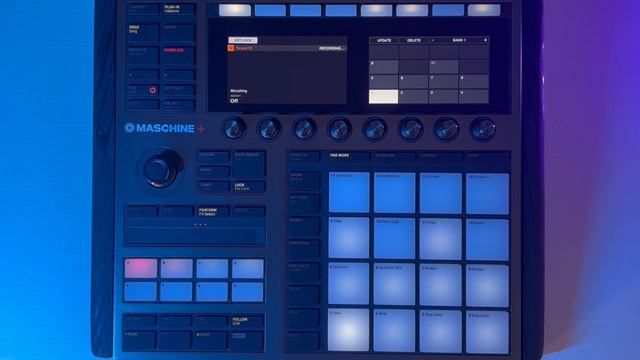This screenshot has width=640, height=360.
Task: Open the SCENE section button
Action: (303, 181)
